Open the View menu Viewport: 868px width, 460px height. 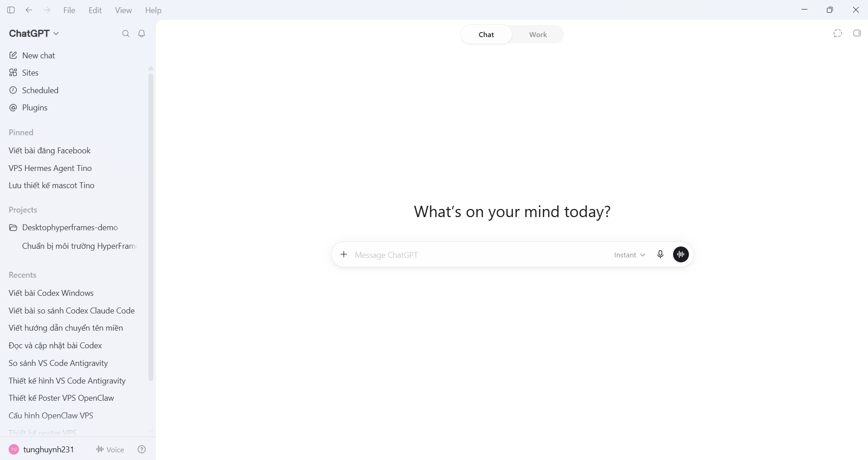pyautogui.click(x=123, y=10)
